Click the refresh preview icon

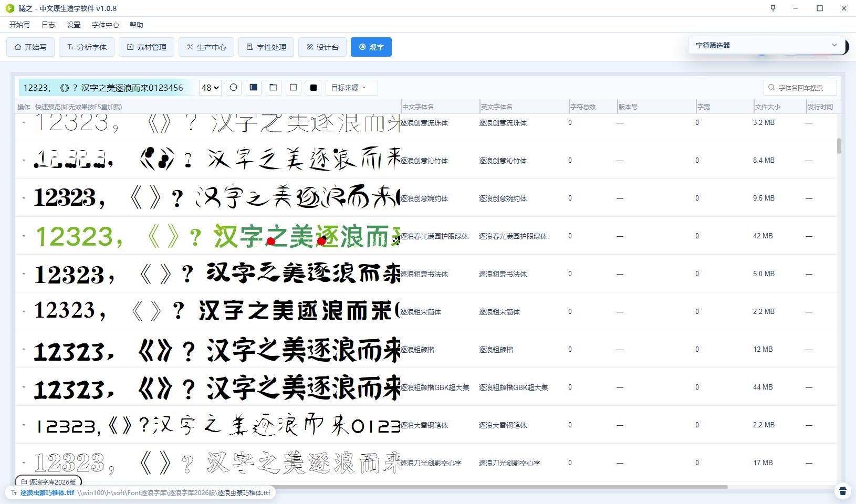(234, 88)
